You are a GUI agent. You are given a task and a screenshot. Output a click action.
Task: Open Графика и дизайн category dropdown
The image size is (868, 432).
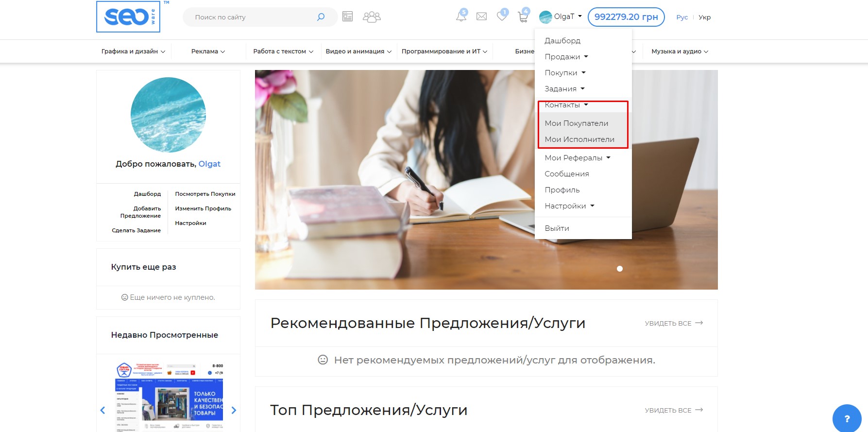133,52
